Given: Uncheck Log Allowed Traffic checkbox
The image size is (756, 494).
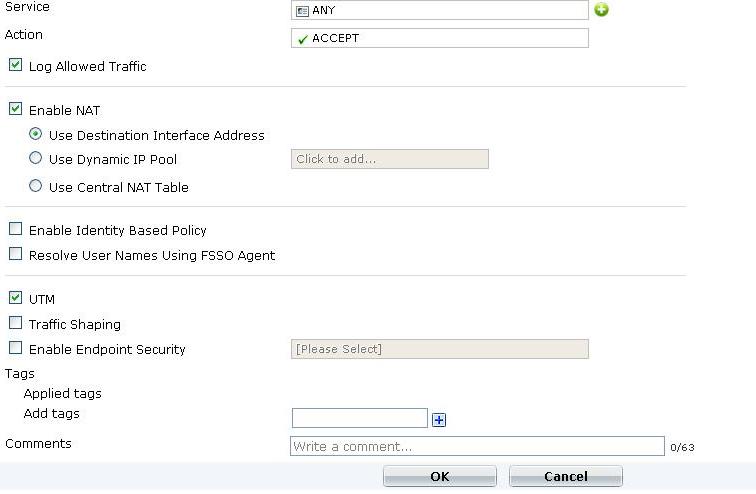Looking at the screenshot, I should click(x=15, y=66).
